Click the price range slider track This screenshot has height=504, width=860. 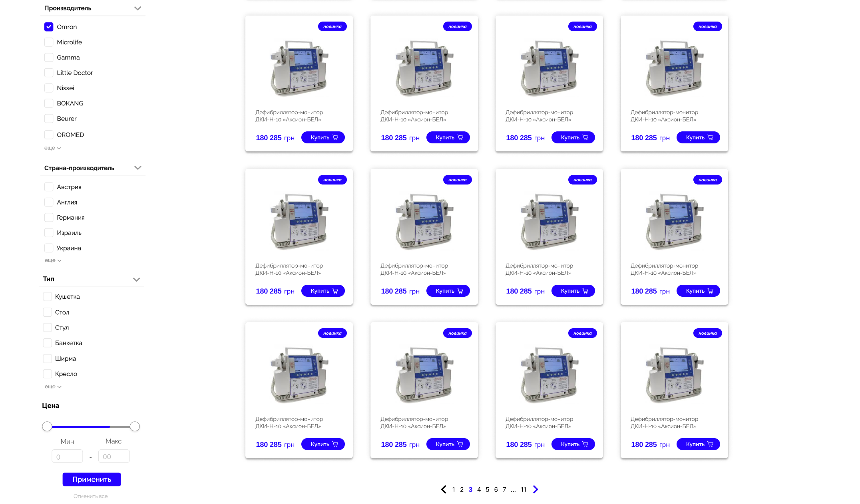tap(91, 427)
